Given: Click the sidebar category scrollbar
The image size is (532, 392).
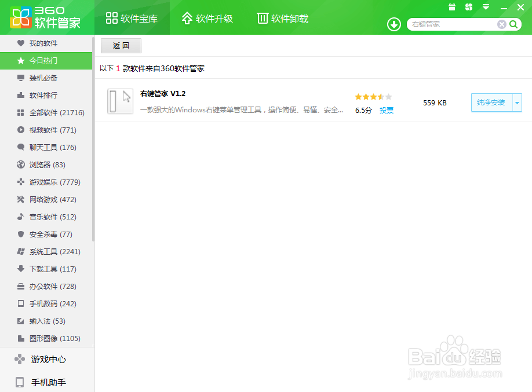Looking at the screenshot, I should (x=93, y=139).
